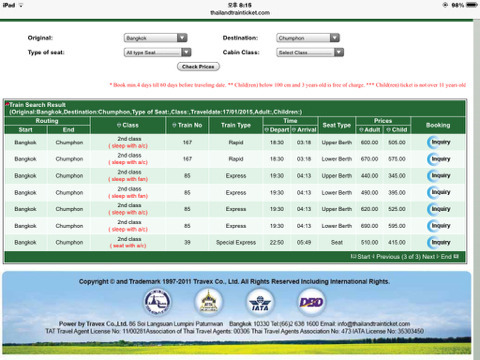Click the first round Thai tourism badge

click(x=158, y=302)
